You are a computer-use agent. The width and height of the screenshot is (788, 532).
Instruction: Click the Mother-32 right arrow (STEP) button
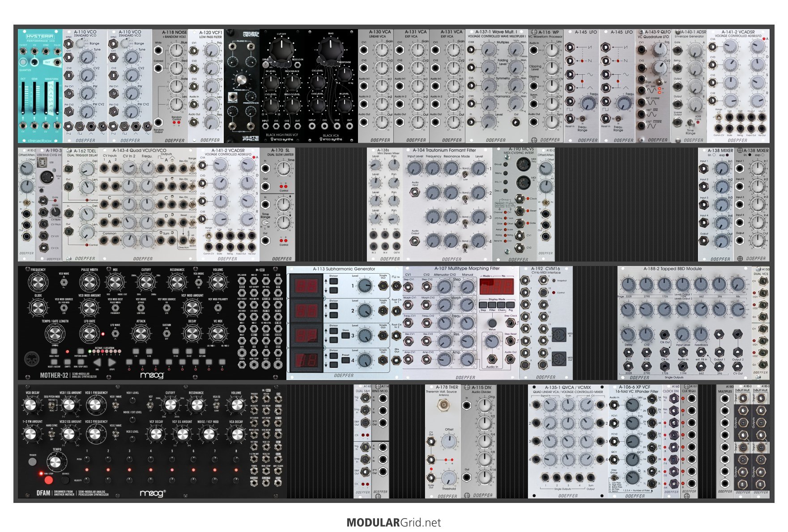(x=112, y=362)
